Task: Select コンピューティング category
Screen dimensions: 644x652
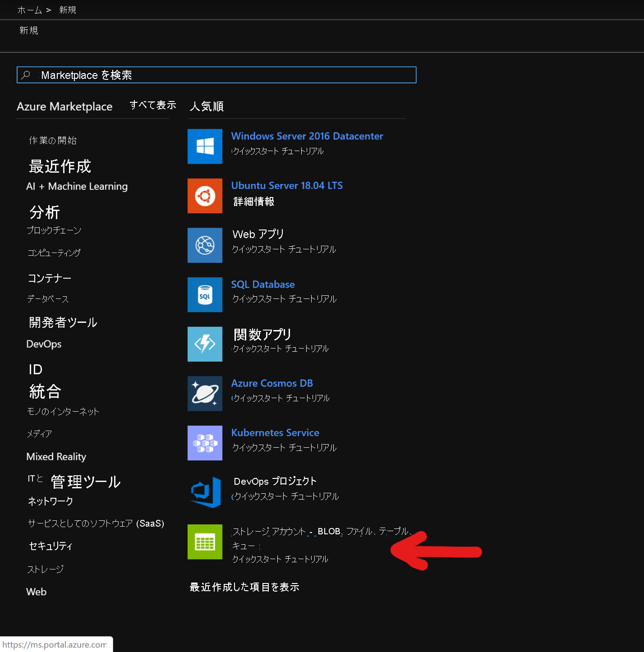Action: pyautogui.click(x=54, y=253)
